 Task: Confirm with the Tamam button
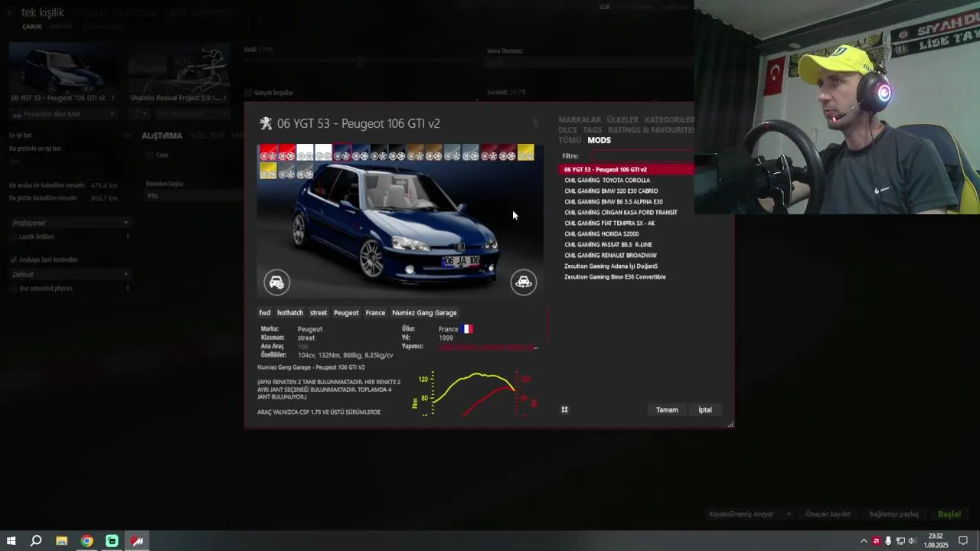coord(667,409)
